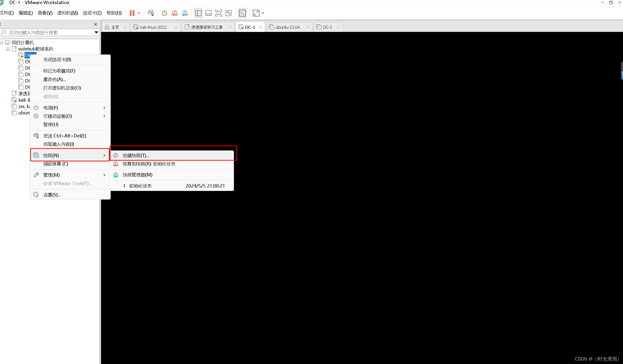Choose 抓取输入内容(I) in context menu
This screenshot has height=364, width=623.
pos(70,144)
